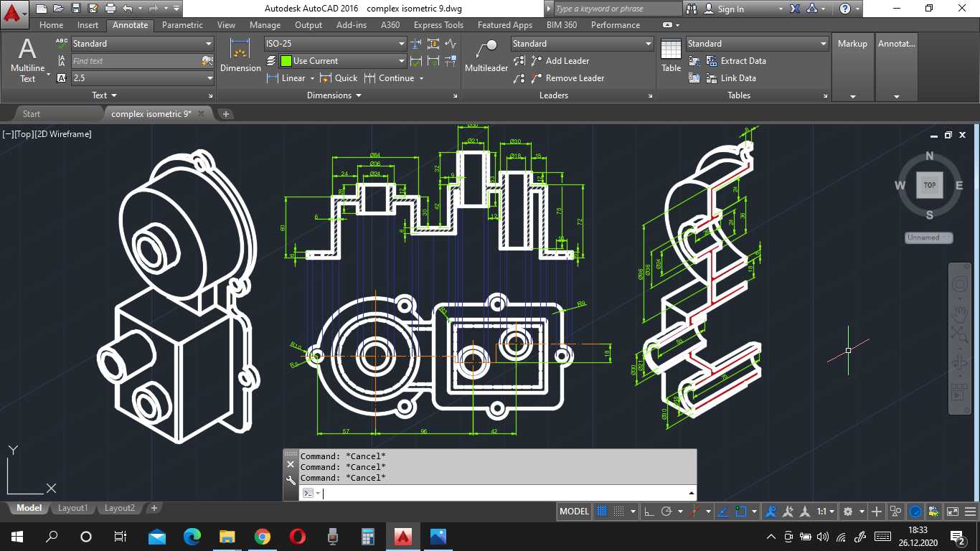
Task: Toggle isometric drafting in status bar
Action: point(694,512)
